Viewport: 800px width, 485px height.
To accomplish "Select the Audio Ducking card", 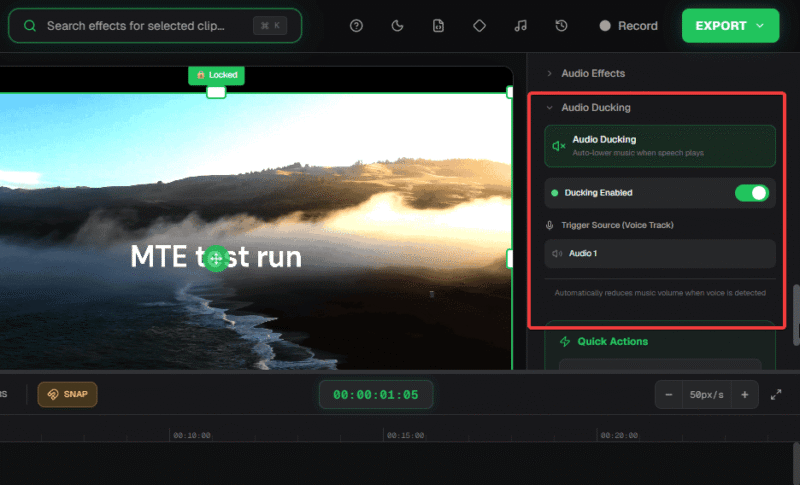I will pos(660,146).
